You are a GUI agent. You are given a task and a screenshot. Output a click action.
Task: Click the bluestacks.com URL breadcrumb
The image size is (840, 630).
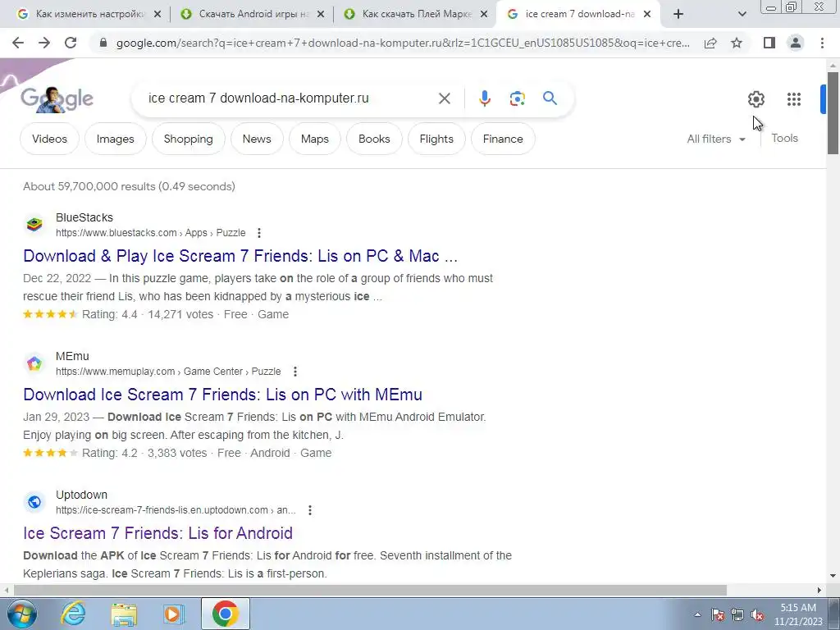(x=151, y=233)
